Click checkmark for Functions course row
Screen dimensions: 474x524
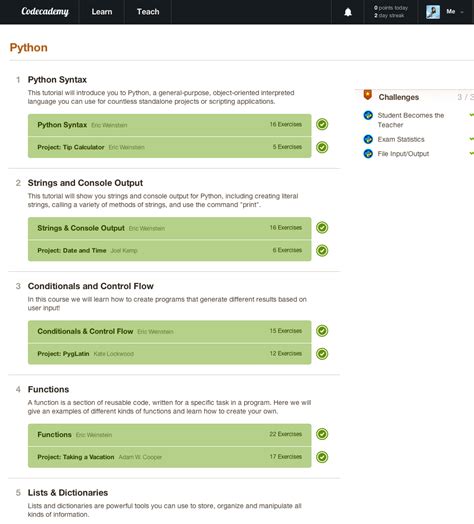coord(322,434)
